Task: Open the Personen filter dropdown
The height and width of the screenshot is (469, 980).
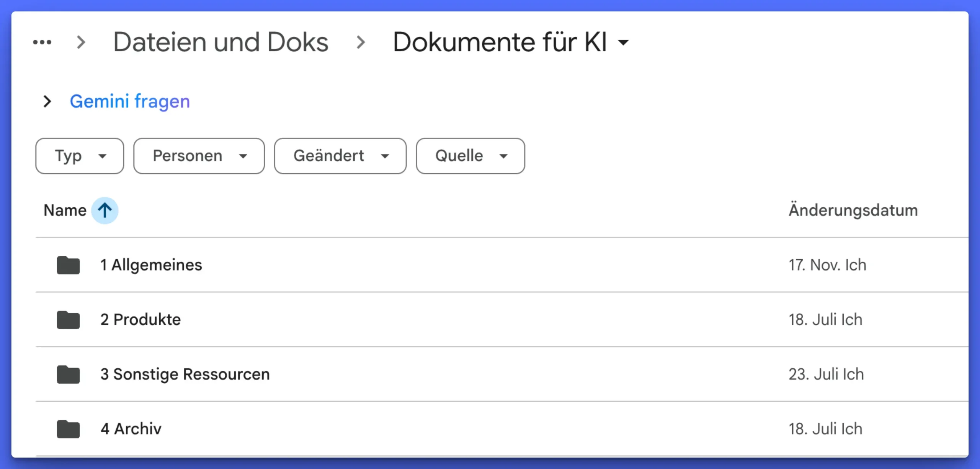Action: point(199,156)
